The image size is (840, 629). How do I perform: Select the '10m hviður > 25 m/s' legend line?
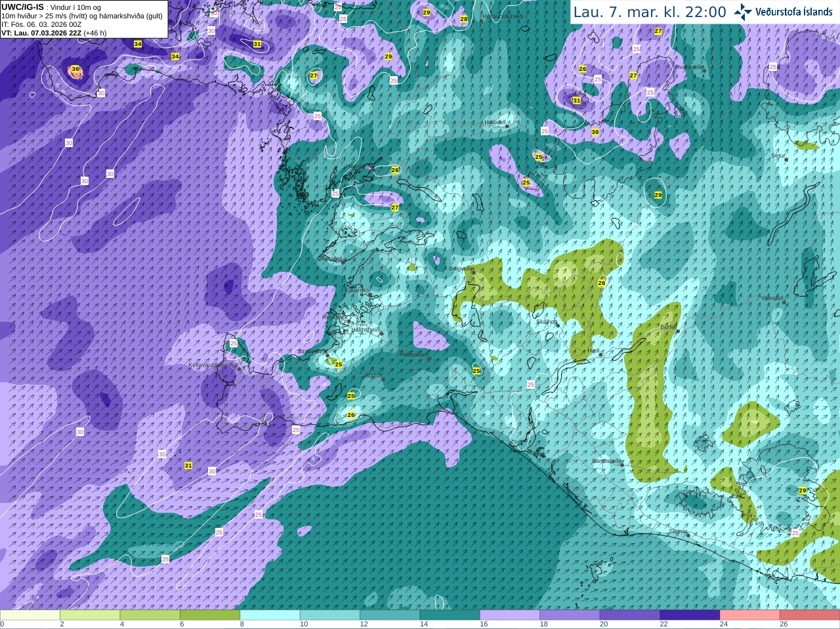pyautogui.click(x=81, y=16)
